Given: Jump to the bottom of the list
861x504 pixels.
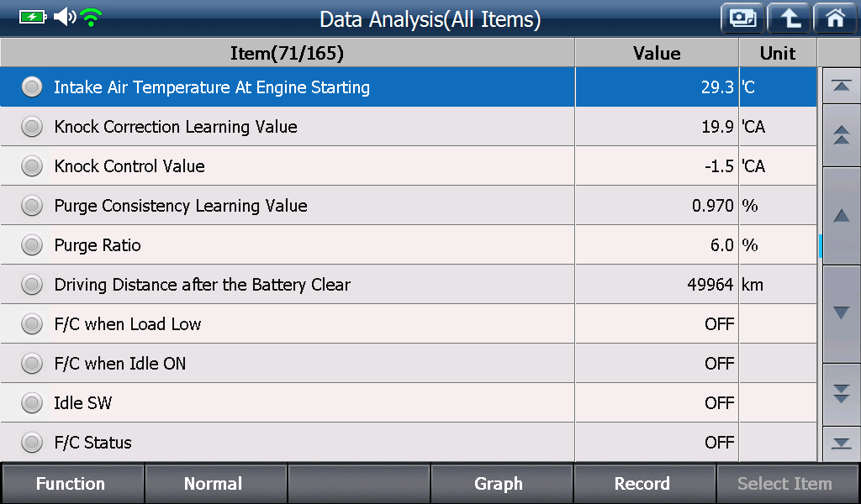Looking at the screenshot, I should click(841, 444).
